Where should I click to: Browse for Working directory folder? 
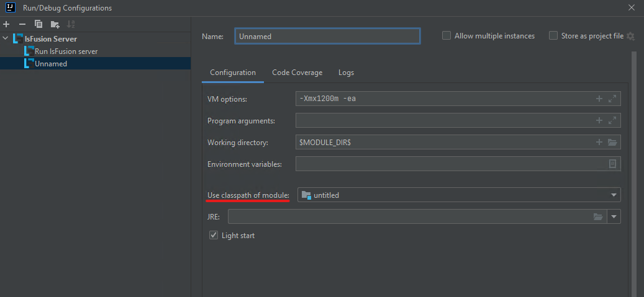coord(612,142)
